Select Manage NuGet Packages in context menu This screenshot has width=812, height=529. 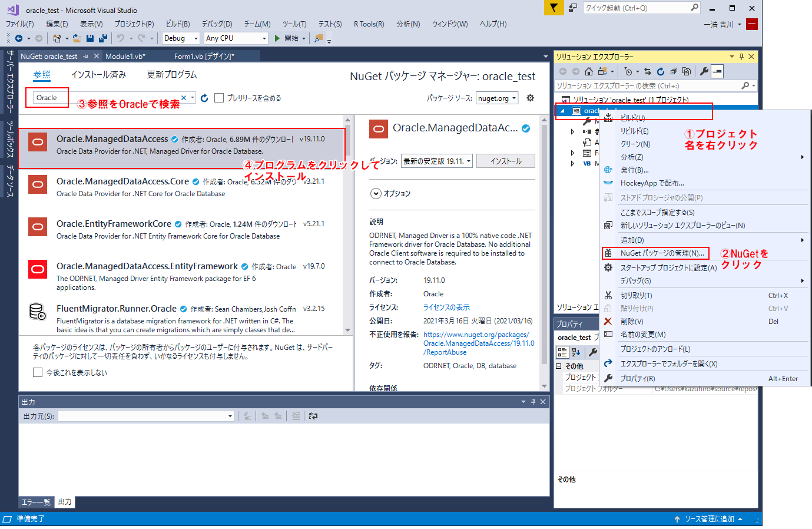click(662, 253)
